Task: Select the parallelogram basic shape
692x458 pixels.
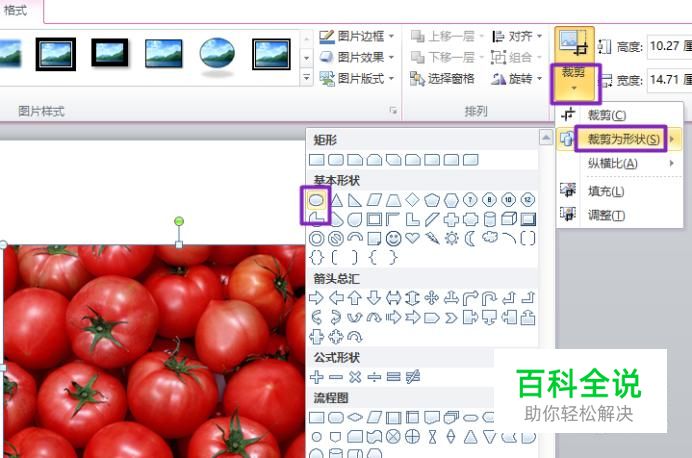Action: coord(374,200)
